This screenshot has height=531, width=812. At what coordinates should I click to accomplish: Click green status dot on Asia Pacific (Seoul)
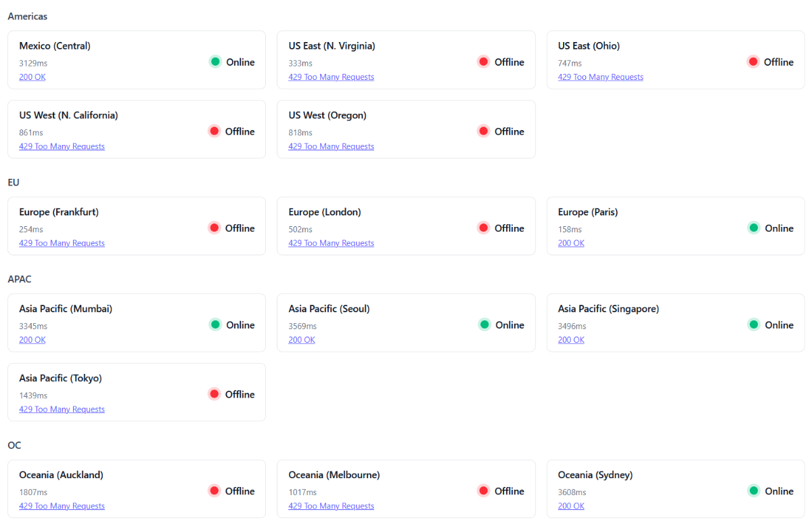484,324
